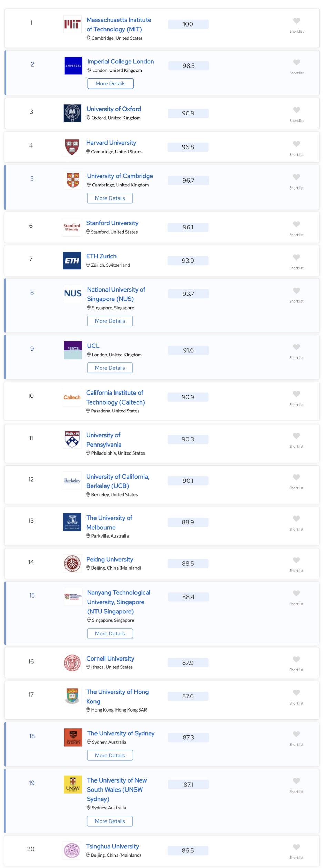Click The University of Hong Kong link
The image size is (323, 868).
coord(118,696)
